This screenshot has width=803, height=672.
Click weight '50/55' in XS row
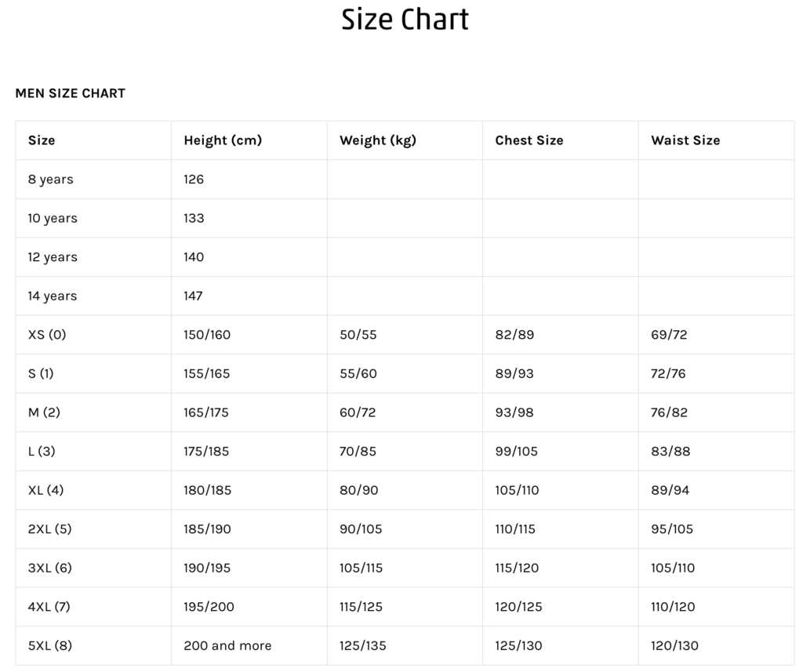tap(358, 335)
